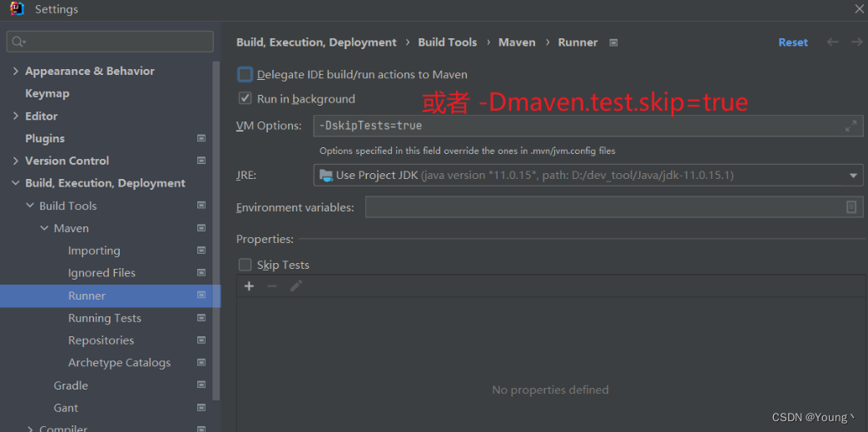
Task: Open the environment variables editor icon
Action: click(x=851, y=207)
